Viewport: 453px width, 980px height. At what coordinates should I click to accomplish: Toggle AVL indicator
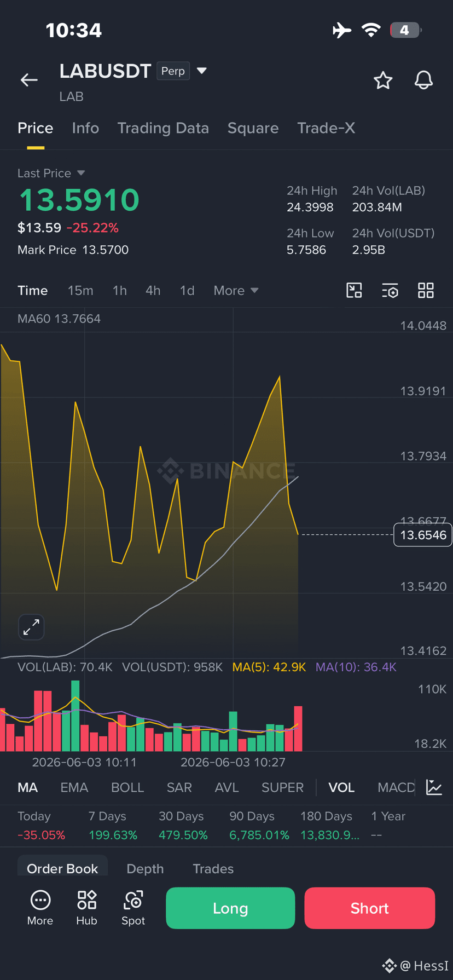[226, 787]
